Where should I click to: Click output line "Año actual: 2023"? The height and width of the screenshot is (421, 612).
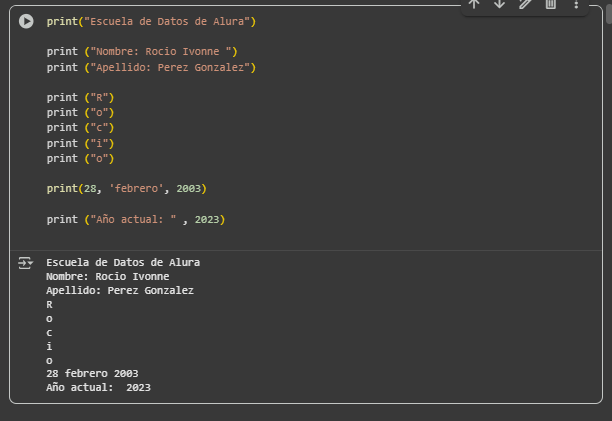coord(98,388)
